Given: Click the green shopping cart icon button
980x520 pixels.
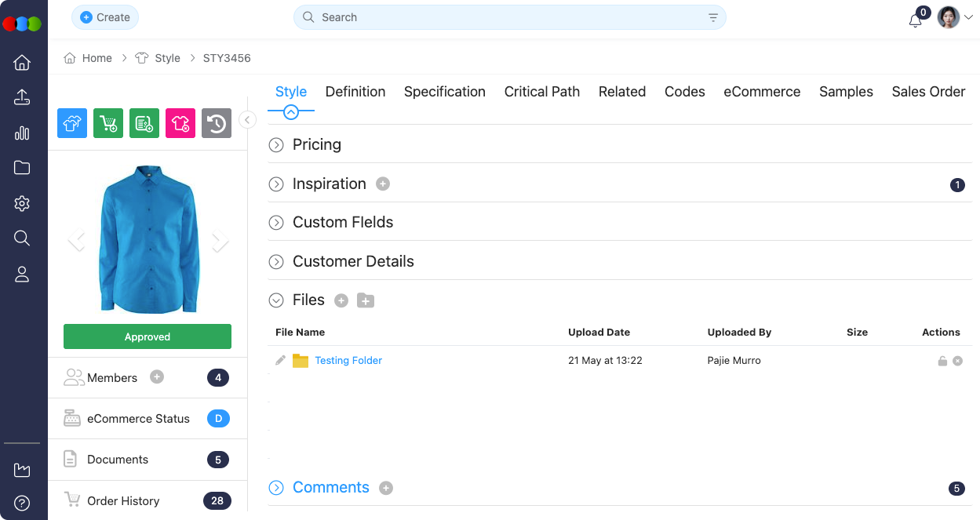Looking at the screenshot, I should (x=108, y=123).
